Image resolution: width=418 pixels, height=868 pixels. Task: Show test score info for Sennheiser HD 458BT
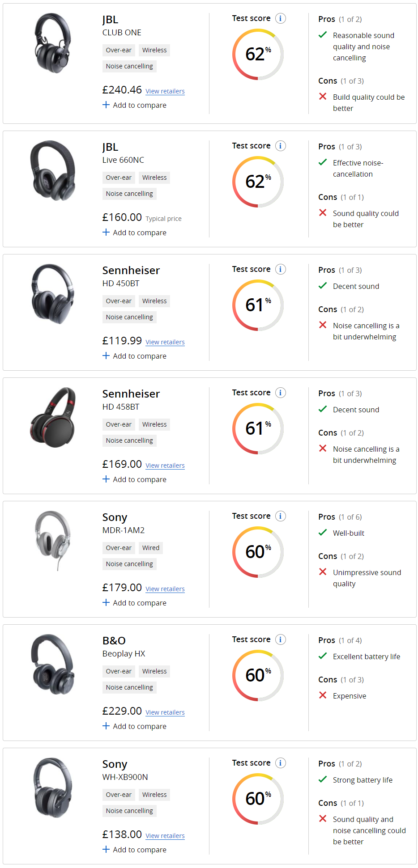tap(281, 393)
